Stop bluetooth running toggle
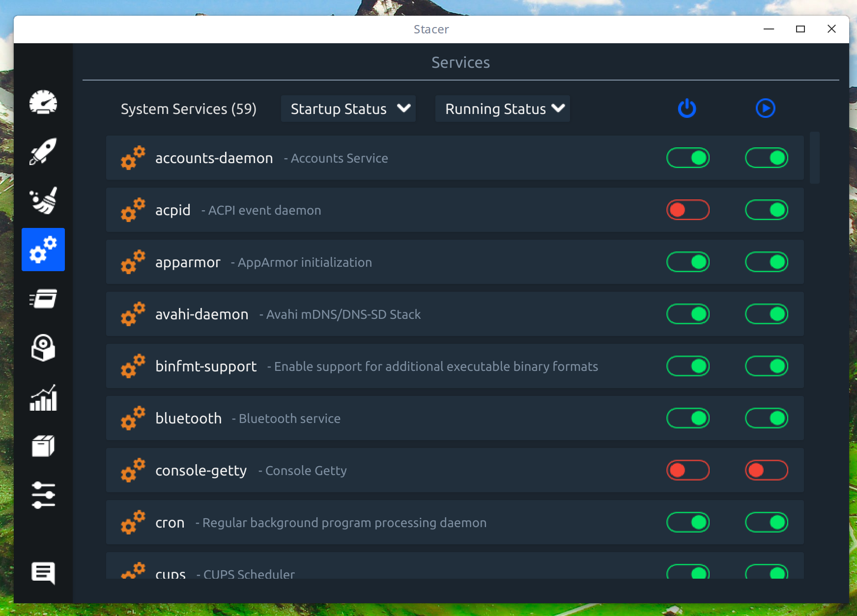 pos(767,418)
